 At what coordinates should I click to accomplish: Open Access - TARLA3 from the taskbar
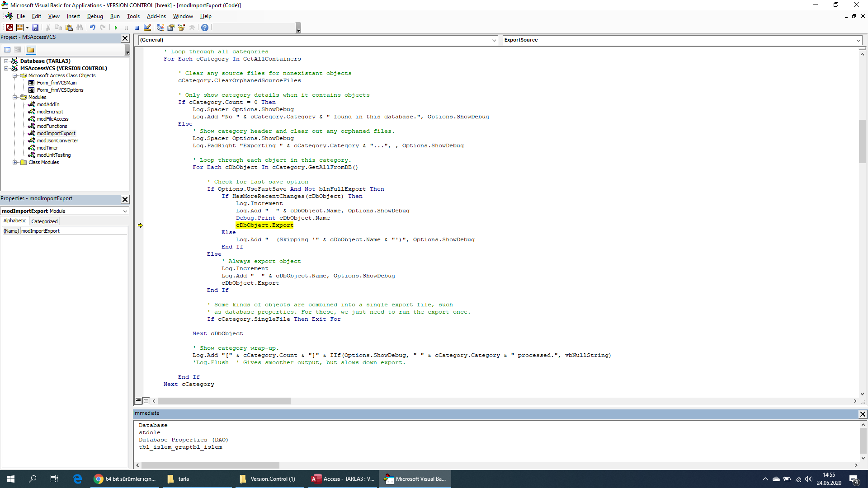(342, 479)
